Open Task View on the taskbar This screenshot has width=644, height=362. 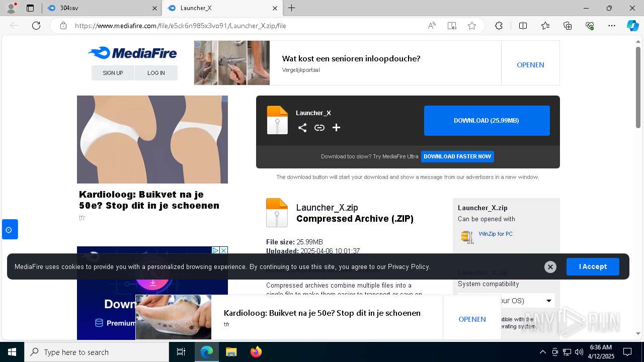(x=181, y=352)
